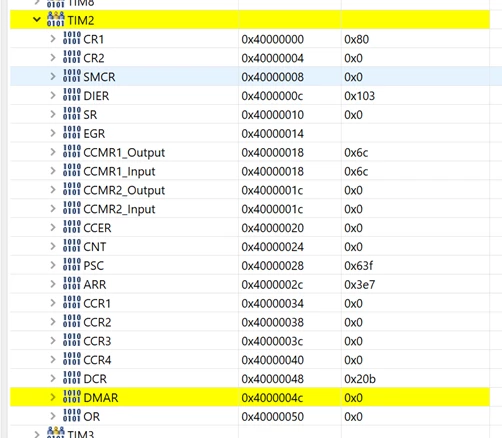
Task: Click CR1 value 0x80
Action: click(x=357, y=39)
